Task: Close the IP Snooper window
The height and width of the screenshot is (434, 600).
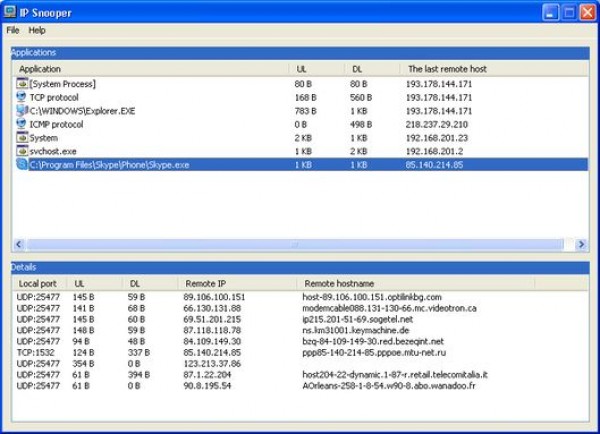Action: (x=587, y=12)
